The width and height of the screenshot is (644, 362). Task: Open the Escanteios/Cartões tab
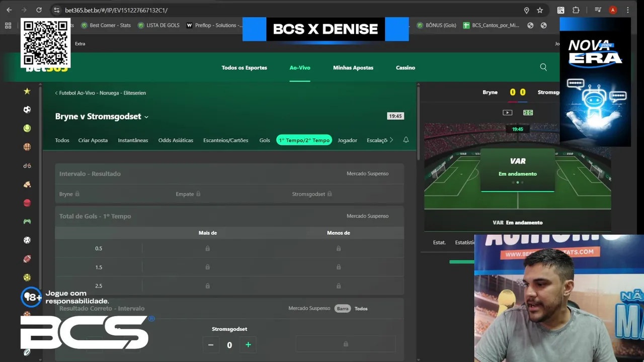tap(226, 140)
